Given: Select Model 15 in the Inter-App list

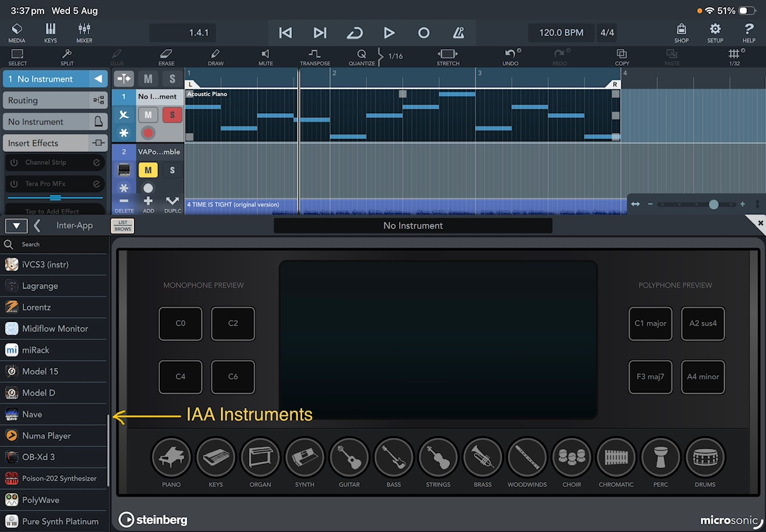Looking at the screenshot, I should 54,371.
